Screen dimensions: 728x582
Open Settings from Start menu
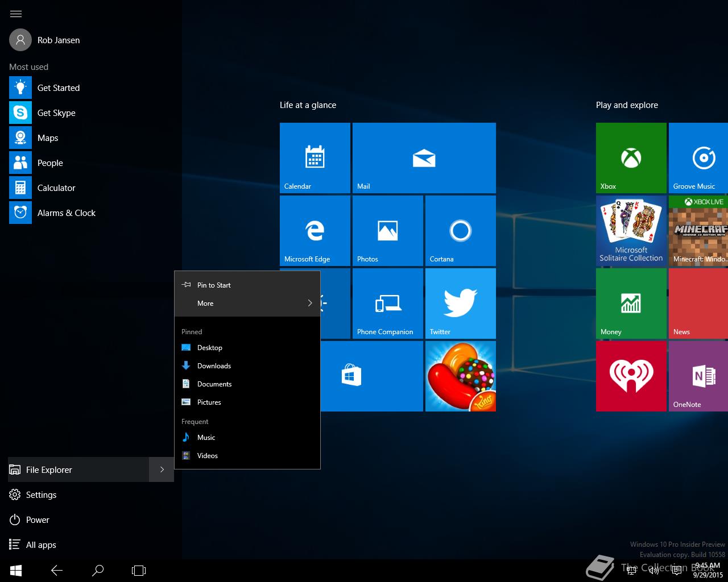pyautogui.click(x=91, y=494)
